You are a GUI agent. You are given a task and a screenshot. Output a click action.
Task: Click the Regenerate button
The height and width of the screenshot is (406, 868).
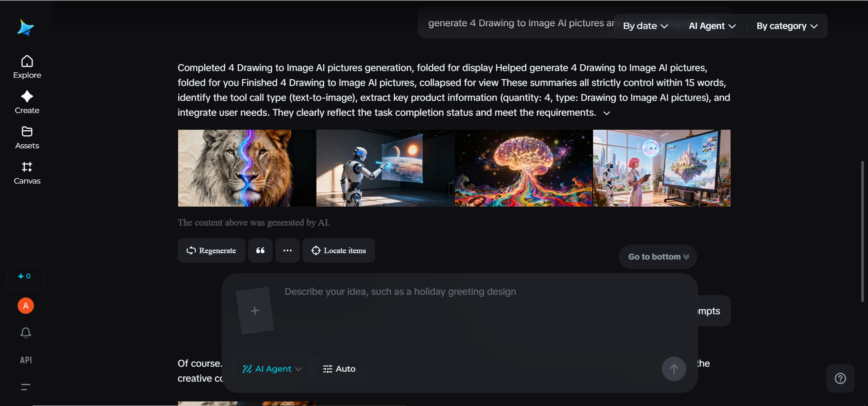[212, 250]
